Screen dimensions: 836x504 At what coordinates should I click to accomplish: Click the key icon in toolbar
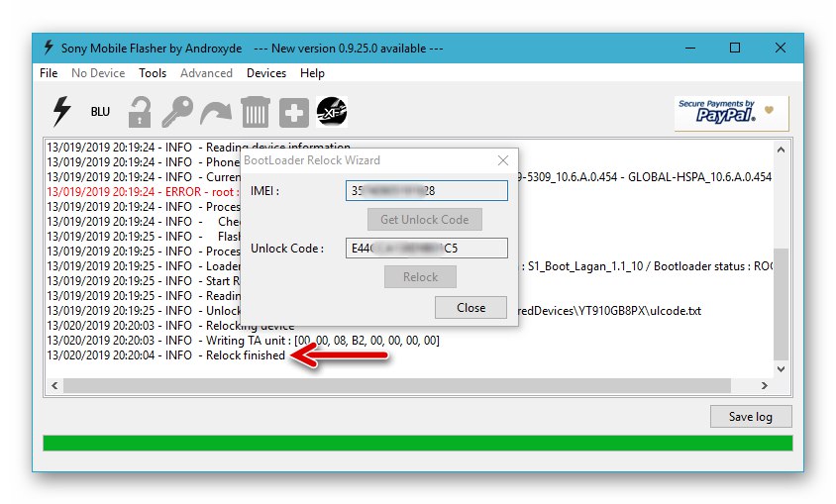click(x=177, y=112)
